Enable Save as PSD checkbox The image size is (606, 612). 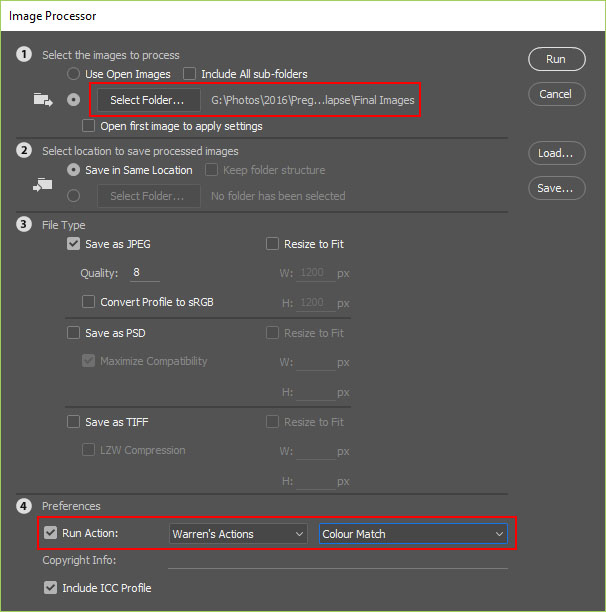coord(73,333)
